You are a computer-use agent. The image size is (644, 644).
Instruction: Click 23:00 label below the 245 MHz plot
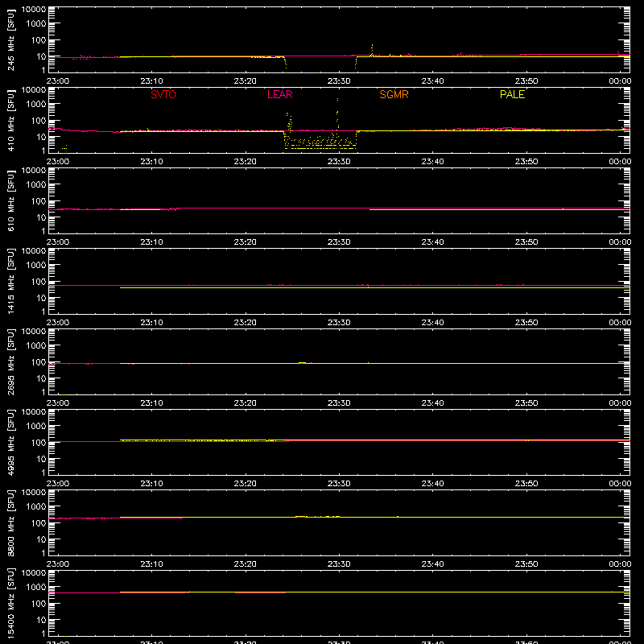[58, 81]
